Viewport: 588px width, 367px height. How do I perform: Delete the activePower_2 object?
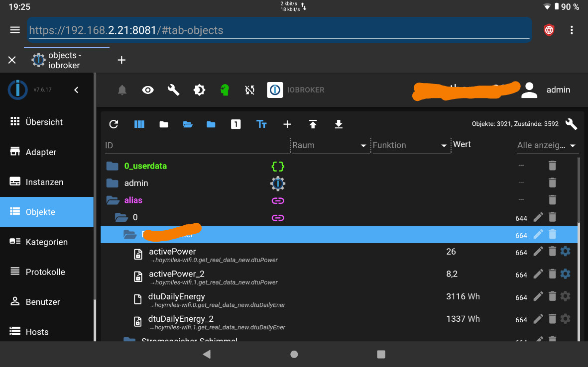[x=552, y=274]
